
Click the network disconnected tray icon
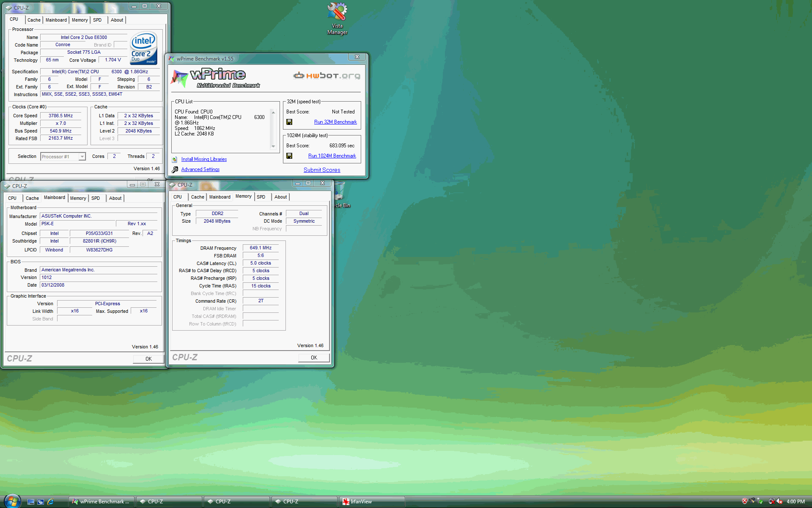(771, 501)
